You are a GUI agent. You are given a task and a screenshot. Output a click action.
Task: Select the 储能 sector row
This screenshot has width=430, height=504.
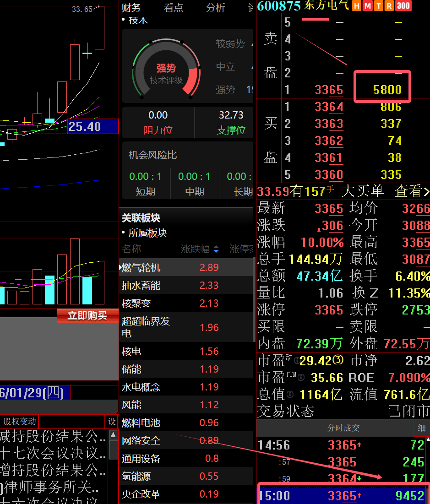point(186,369)
